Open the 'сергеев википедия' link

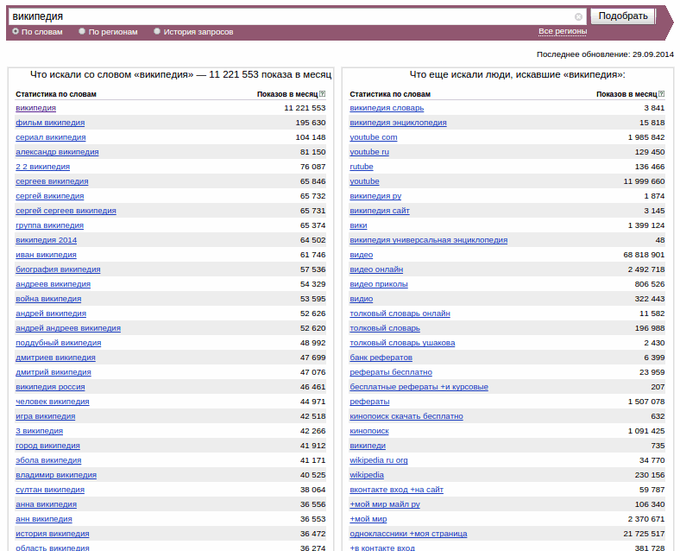point(52,182)
